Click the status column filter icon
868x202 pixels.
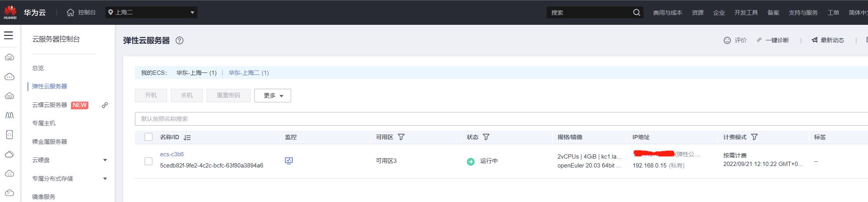(486, 137)
